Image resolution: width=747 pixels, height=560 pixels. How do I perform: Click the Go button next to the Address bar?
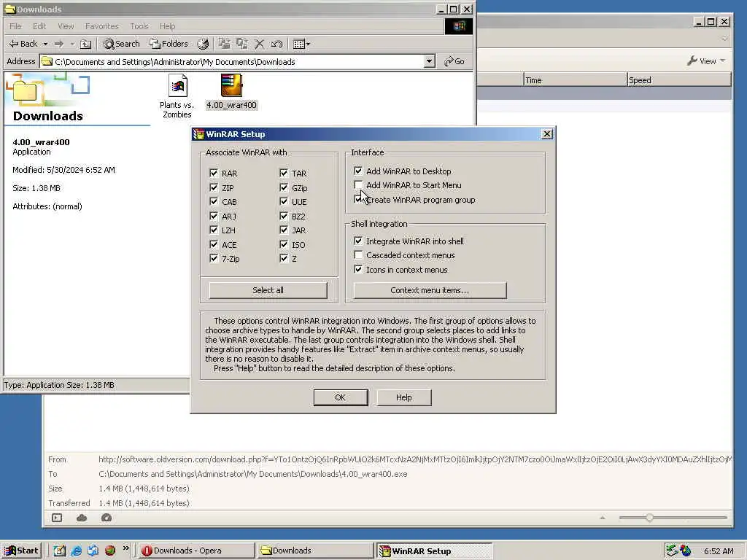(454, 61)
